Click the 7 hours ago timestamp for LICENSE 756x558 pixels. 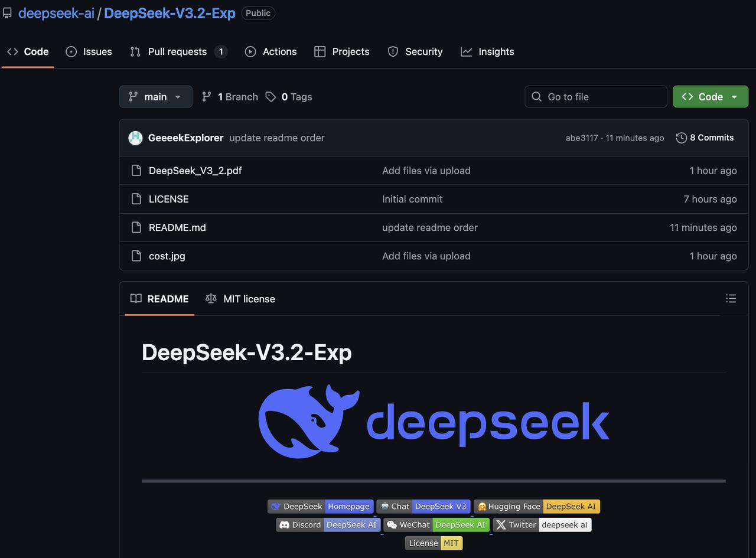point(710,199)
